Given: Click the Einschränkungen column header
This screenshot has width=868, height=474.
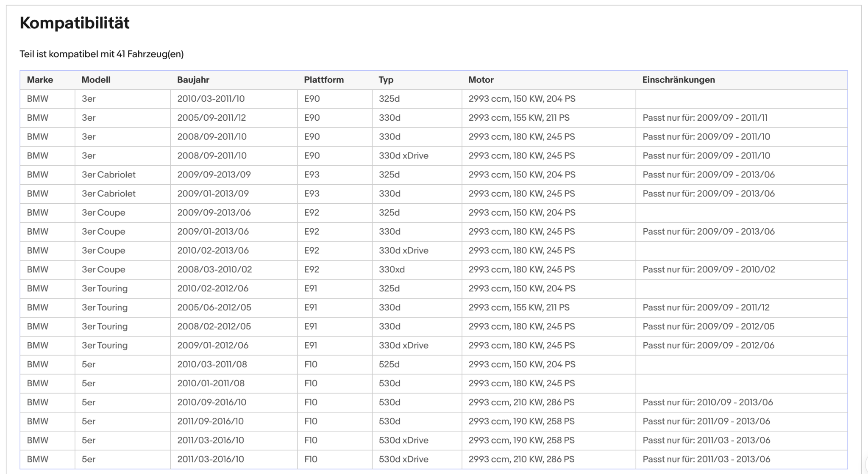Looking at the screenshot, I should pyautogui.click(x=679, y=80).
